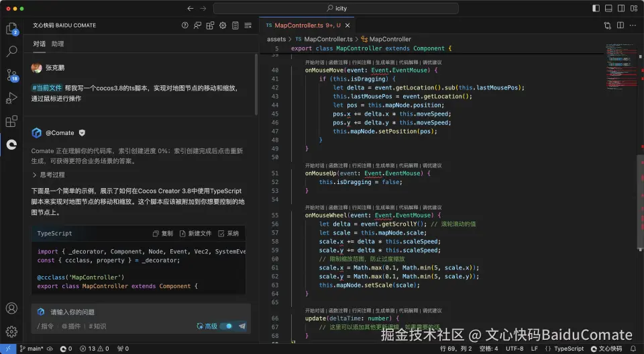Click 调优建议 code lens above update
Image resolution: width=644 pixels, height=354 pixels.
click(431, 311)
